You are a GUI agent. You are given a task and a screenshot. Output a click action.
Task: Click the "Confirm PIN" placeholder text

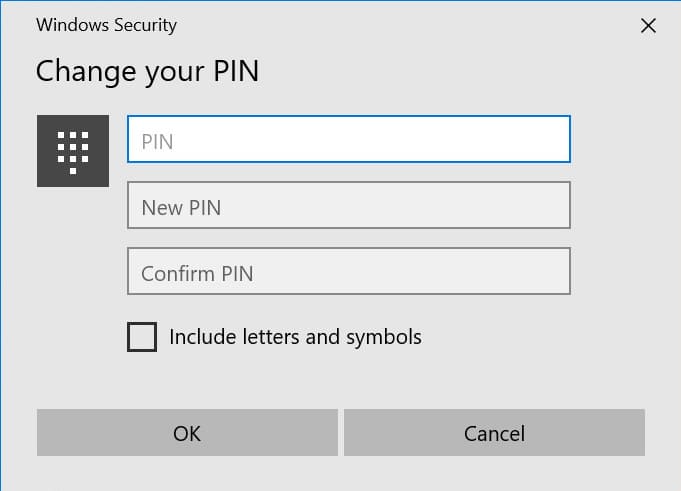pos(197,273)
